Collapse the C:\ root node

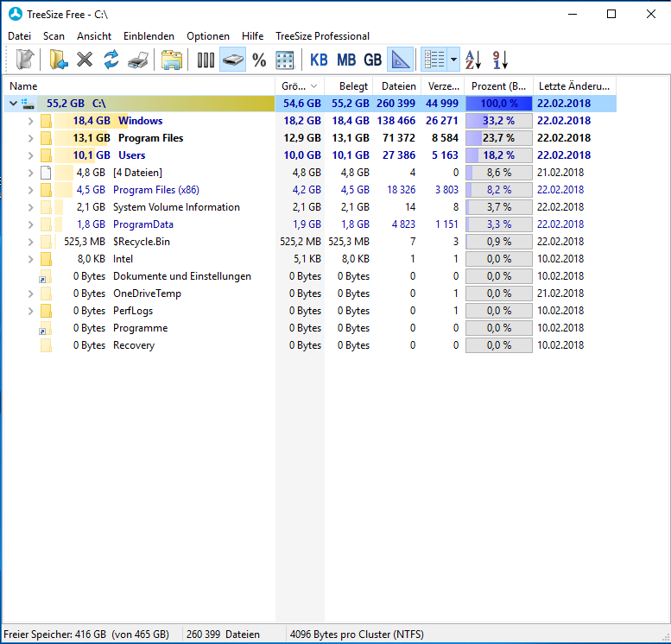13,103
